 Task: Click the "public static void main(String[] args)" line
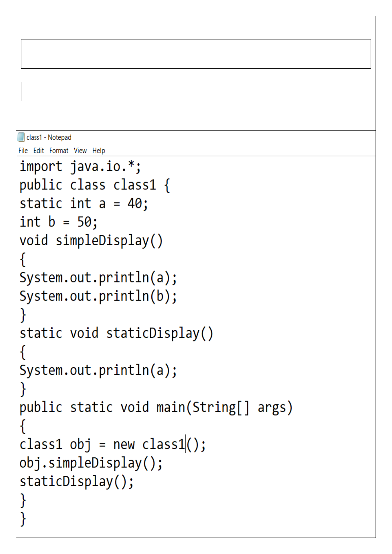tap(156, 407)
